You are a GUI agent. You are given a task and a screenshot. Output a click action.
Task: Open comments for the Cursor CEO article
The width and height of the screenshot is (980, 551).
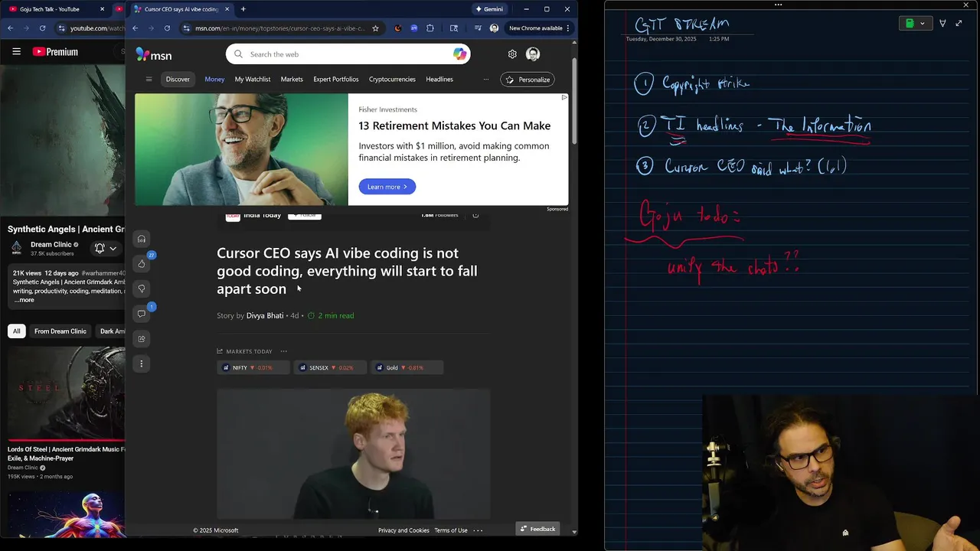coord(142,314)
